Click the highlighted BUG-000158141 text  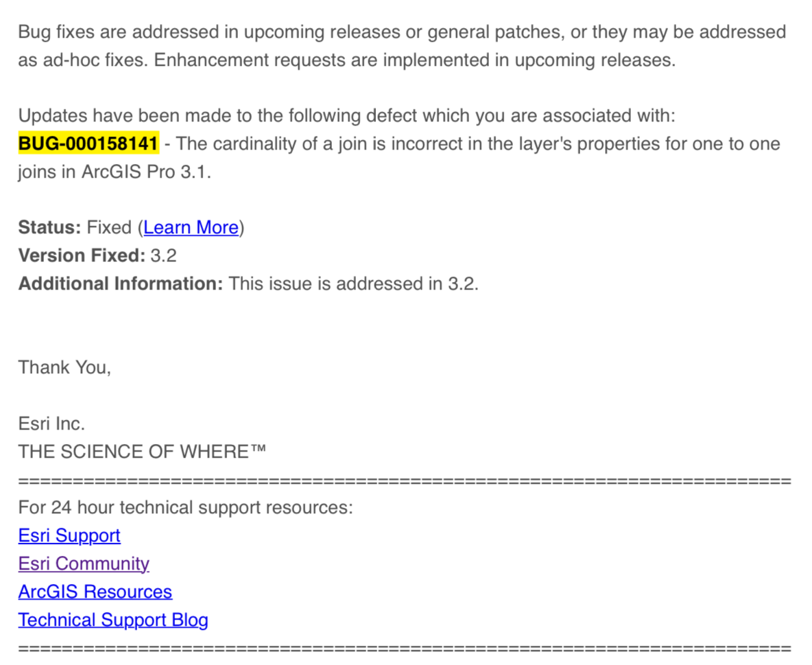tap(88, 144)
